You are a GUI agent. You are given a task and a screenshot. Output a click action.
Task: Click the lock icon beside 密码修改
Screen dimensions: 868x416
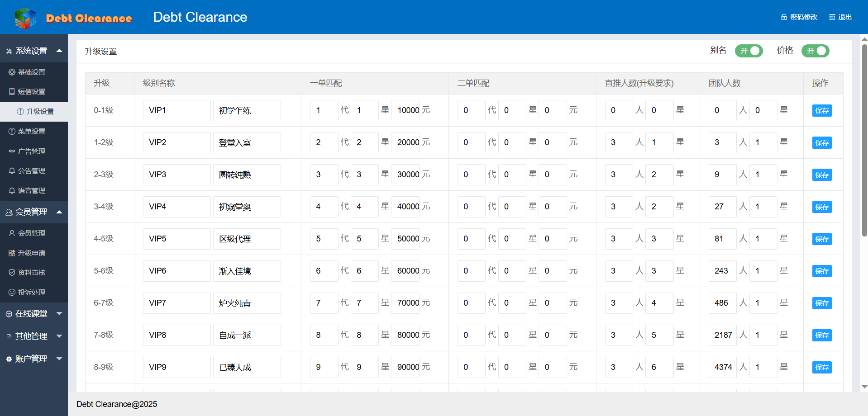tap(784, 17)
